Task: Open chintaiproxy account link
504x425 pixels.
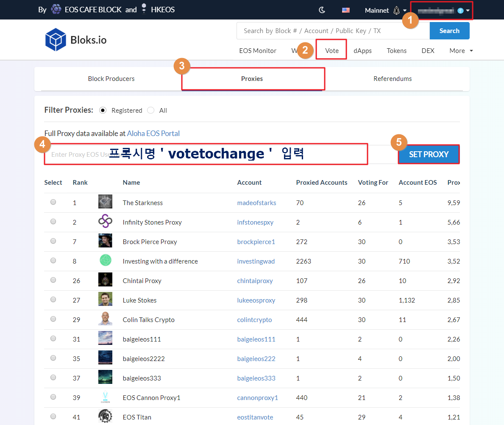Action: [x=255, y=281]
